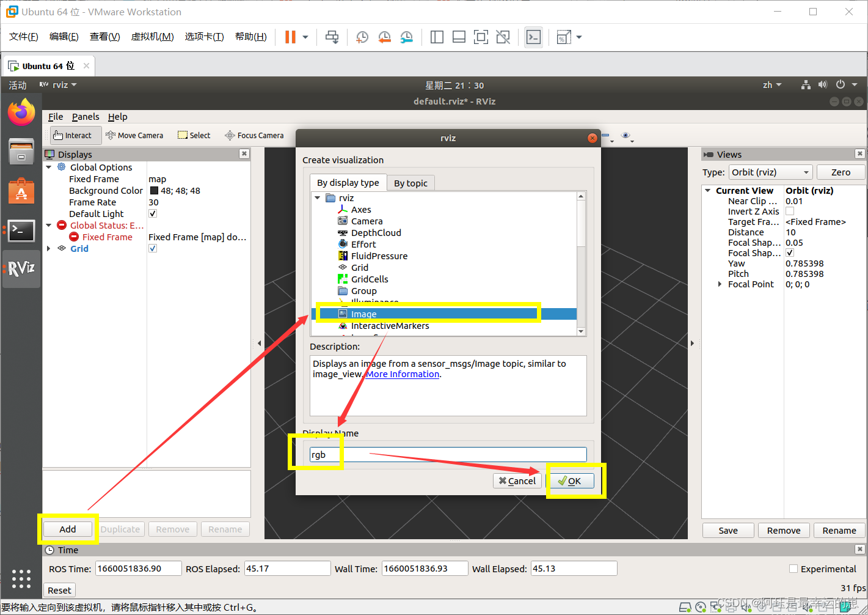The image size is (868, 615).
Task: Switch to the By topic tab
Action: click(x=410, y=183)
